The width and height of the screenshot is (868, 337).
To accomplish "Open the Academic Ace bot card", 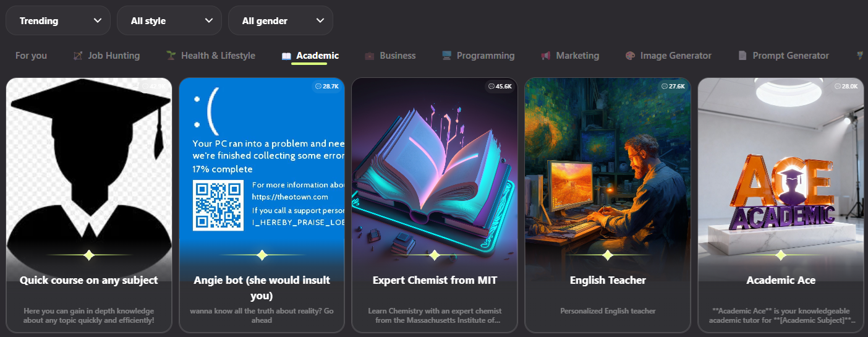I will (x=781, y=205).
